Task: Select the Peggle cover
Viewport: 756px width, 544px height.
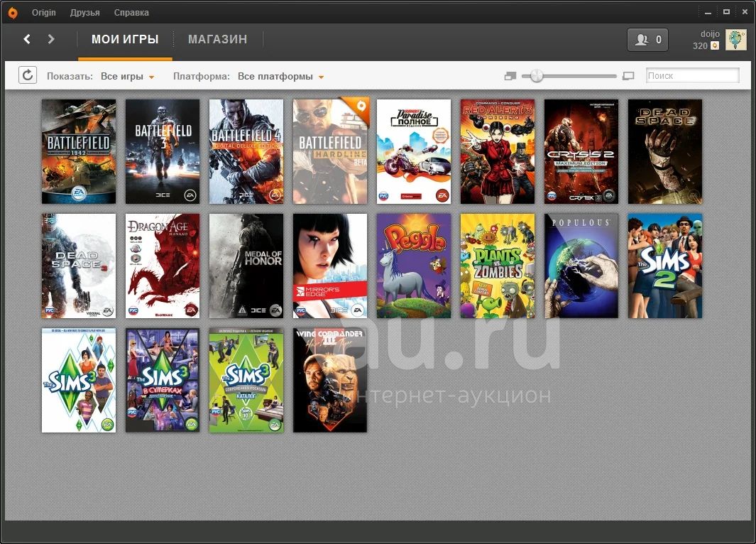Action: click(414, 266)
